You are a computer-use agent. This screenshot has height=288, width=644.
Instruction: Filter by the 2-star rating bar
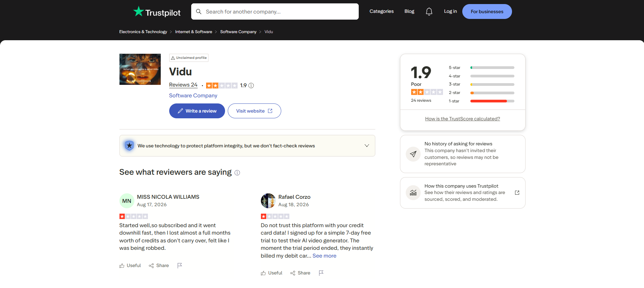click(482, 93)
